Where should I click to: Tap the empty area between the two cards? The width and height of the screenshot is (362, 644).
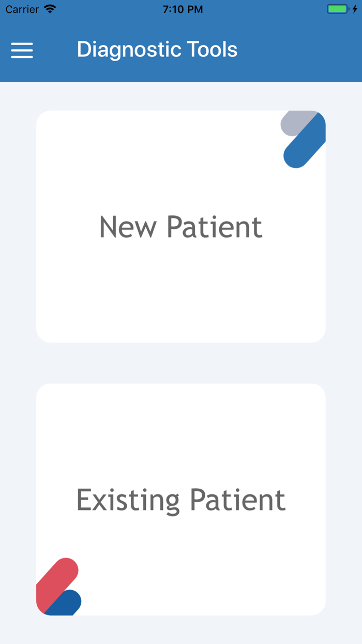[x=181, y=362]
